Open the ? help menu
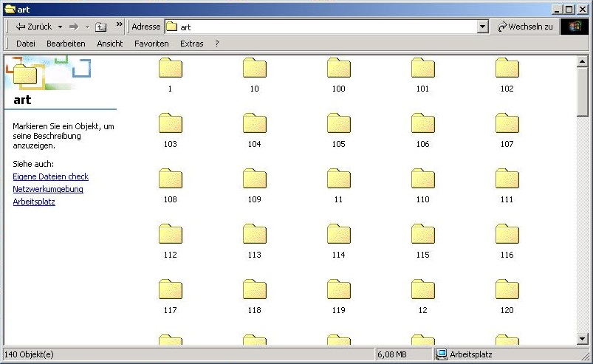593x364 pixels. pos(216,44)
